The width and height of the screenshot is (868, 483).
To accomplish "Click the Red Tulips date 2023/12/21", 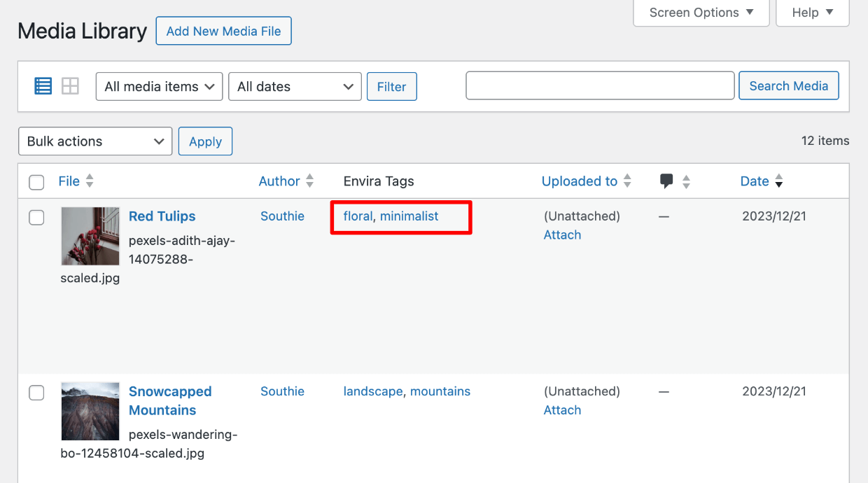I will click(774, 216).
